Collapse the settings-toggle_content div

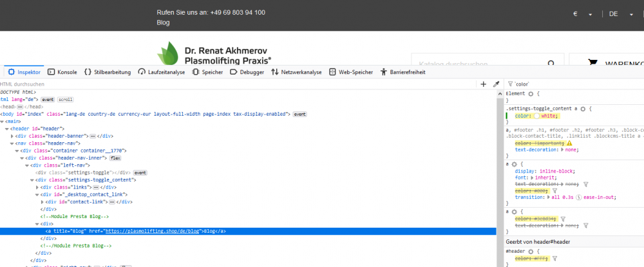click(32, 180)
